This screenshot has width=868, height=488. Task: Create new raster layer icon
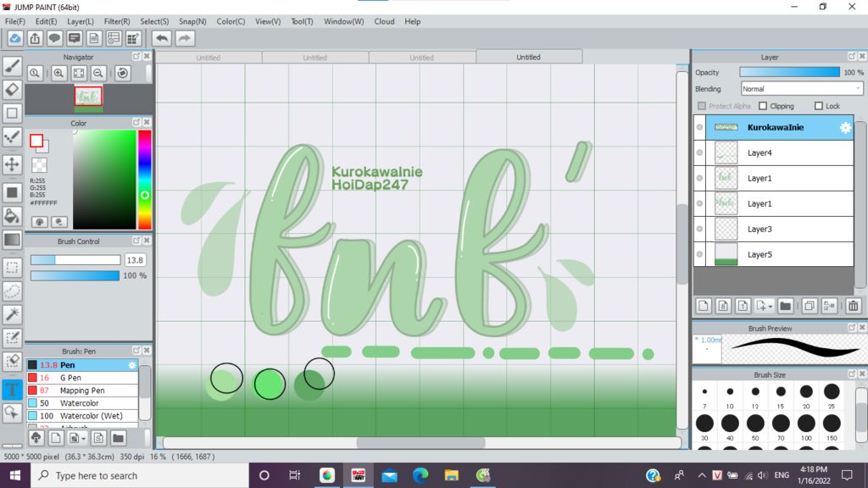(x=703, y=305)
